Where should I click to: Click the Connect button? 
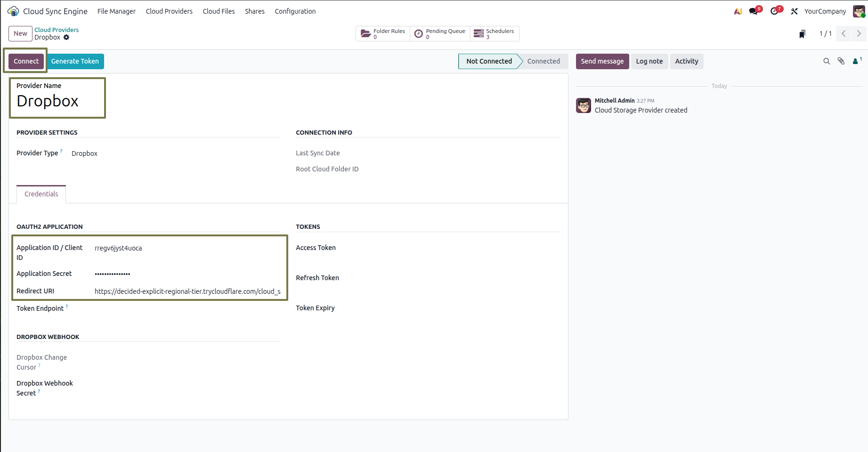(x=26, y=61)
